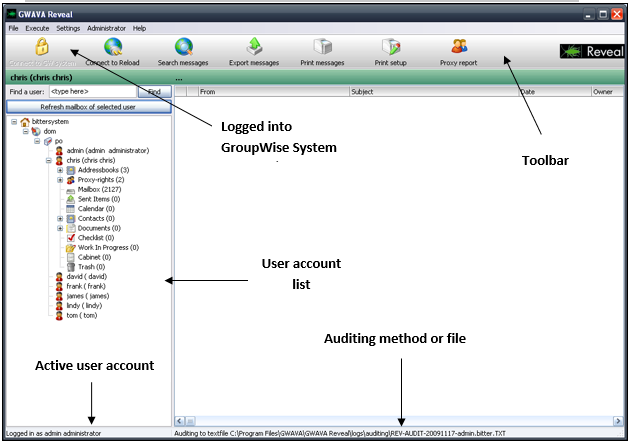The width and height of the screenshot is (632, 443).
Task: Click chris user account icon
Action: (x=59, y=160)
